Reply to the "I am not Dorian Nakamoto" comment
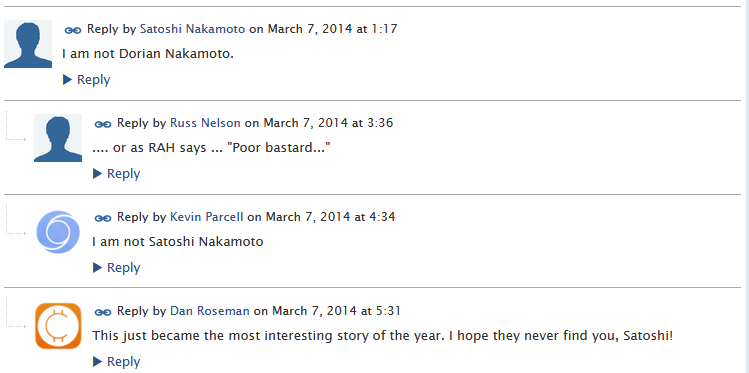This screenshot has width=749, height=373. click(x=94, y=80)
